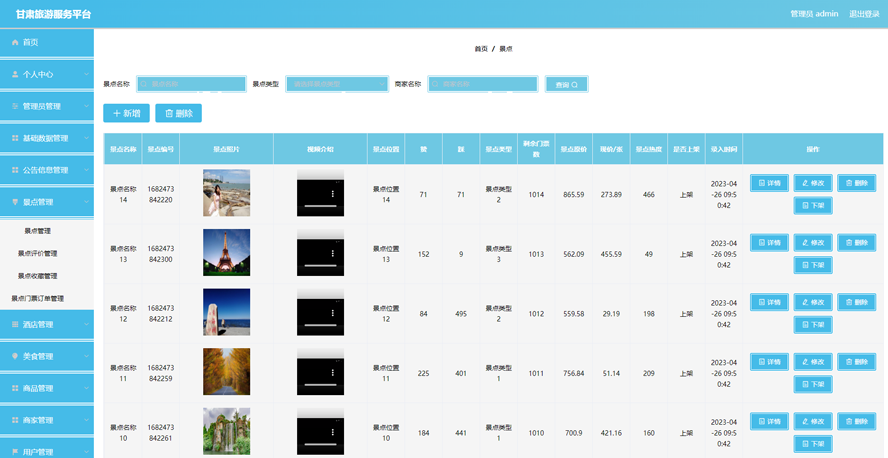This screenshot has width=888, height=458.
Task: Click 下架 for 景点名称11
Action: click(813, 384)
